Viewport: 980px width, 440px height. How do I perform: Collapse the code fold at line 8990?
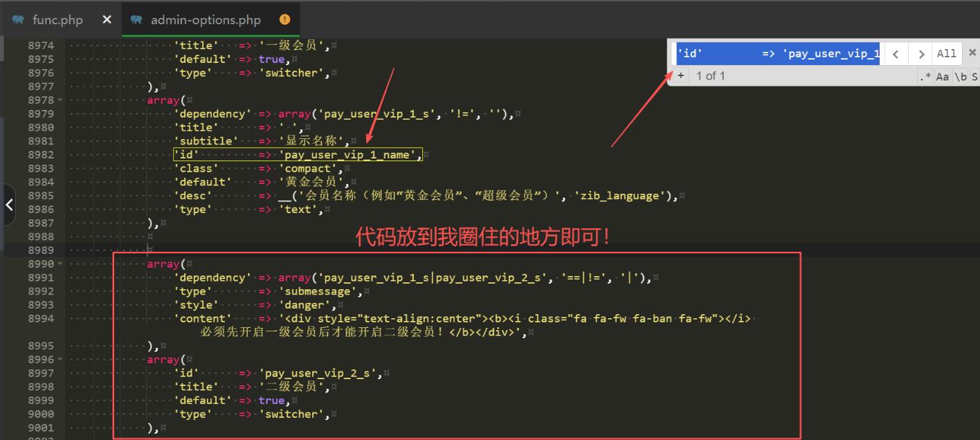coord(60,264)
